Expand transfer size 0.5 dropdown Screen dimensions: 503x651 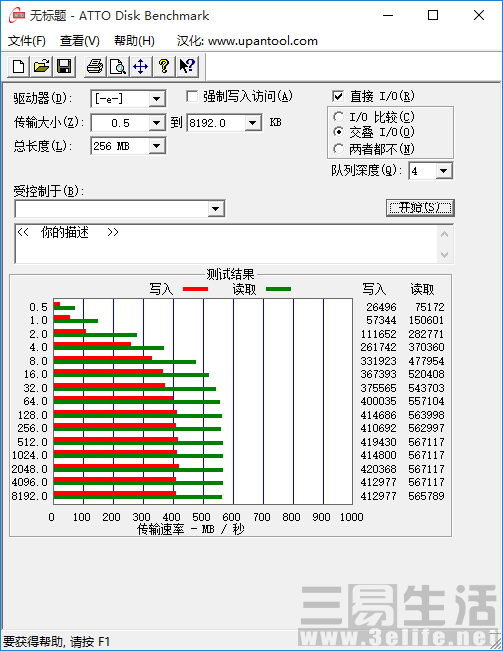click(156, 123)
